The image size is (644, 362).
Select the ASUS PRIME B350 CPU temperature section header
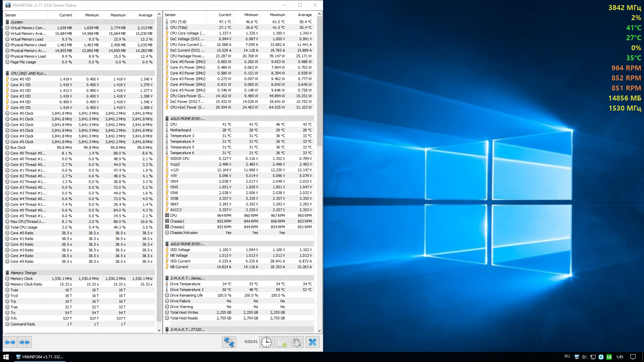[x=187, y=119]
